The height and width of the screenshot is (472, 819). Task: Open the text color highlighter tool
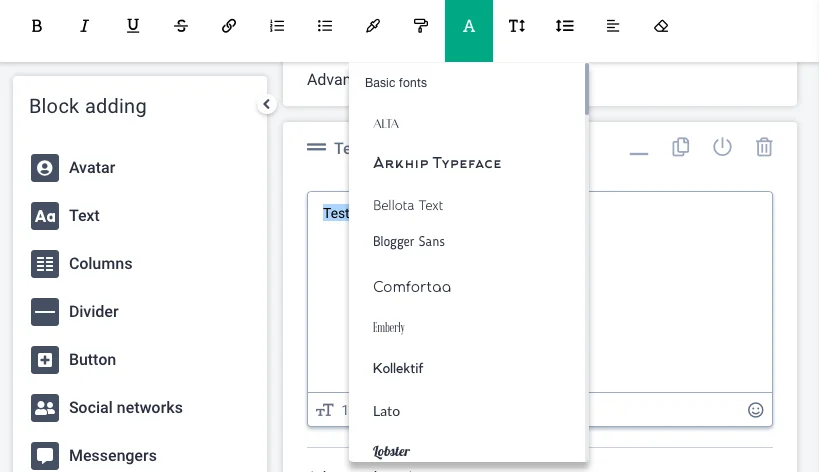(373, 26)
